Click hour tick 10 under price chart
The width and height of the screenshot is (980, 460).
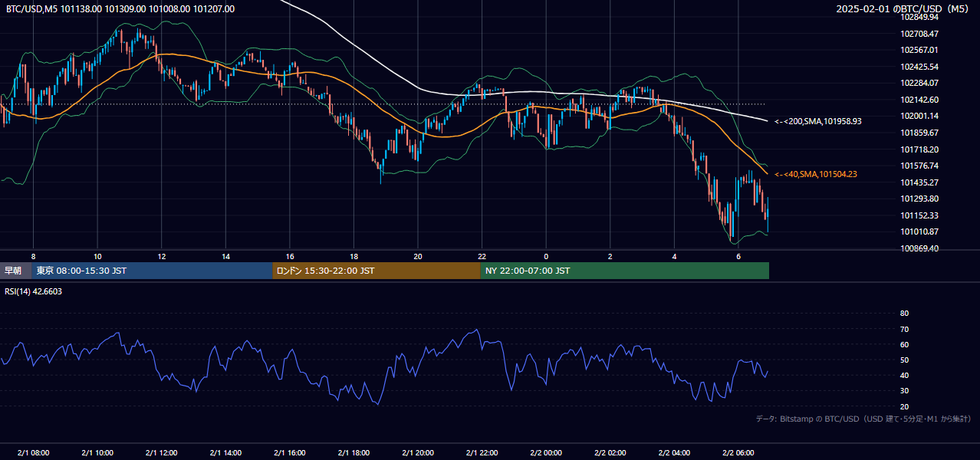(x=97, y=256)
